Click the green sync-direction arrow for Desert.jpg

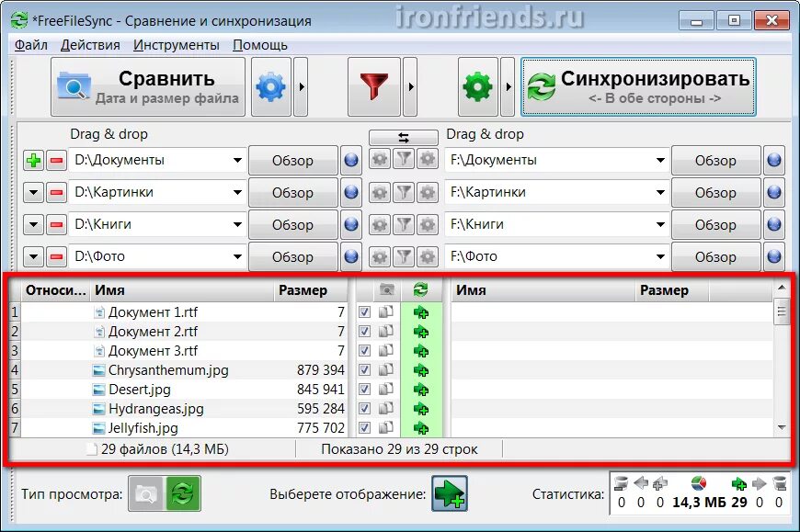(x=420, y=390)
